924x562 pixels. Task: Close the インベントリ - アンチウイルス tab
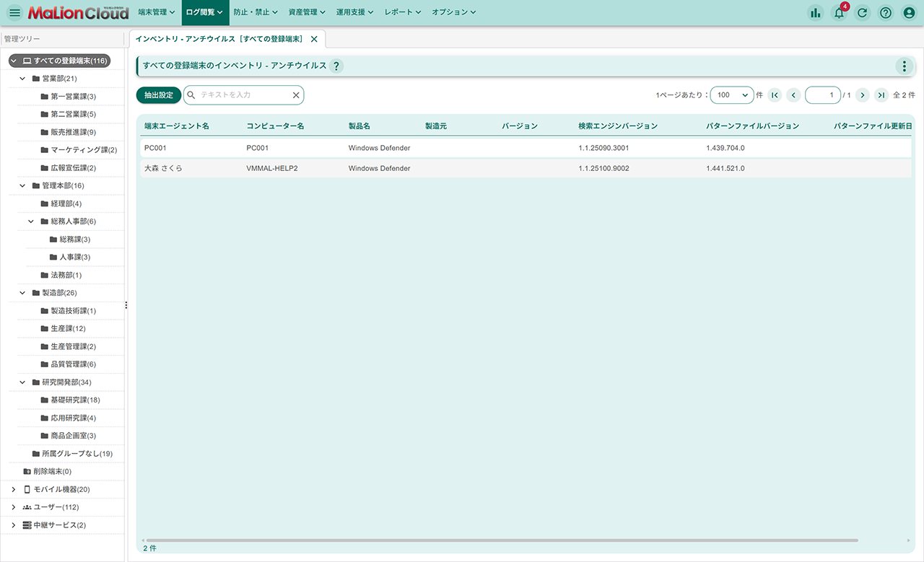(x=314, y=39)
